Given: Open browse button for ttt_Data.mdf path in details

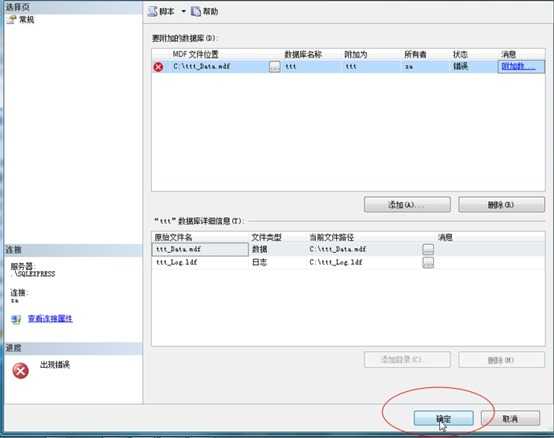Looking at the screenshot, I should [x=428, y=249].
